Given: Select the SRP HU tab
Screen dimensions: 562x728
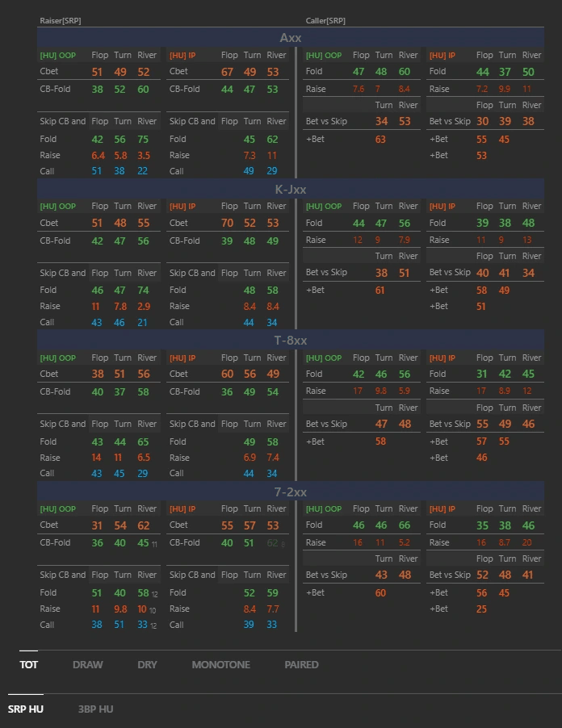Looking at the screenshot, I should [x=26, y=709].
